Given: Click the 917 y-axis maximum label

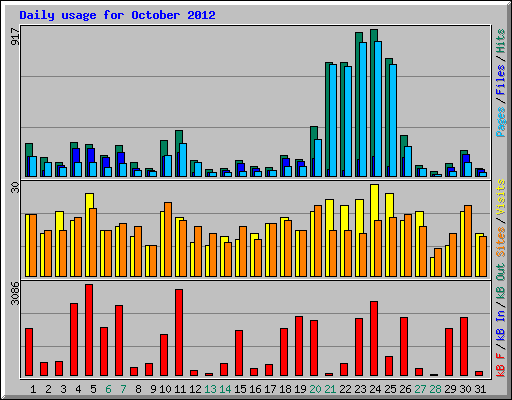Looking at the screenshot, I should tap(15, 37).
